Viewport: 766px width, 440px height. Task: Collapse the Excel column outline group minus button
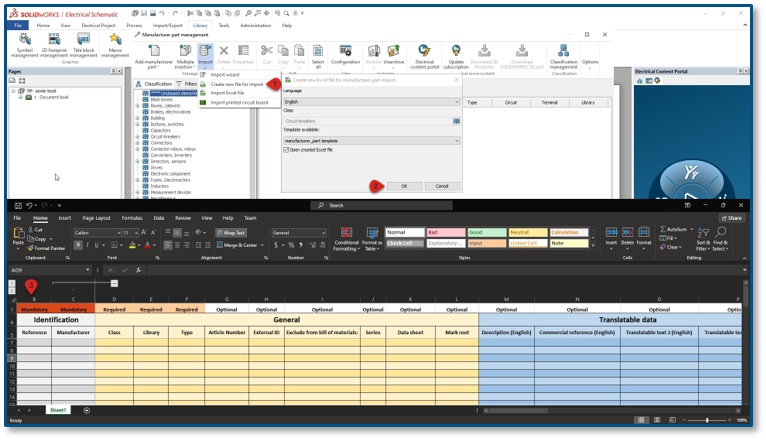[114, 283]
